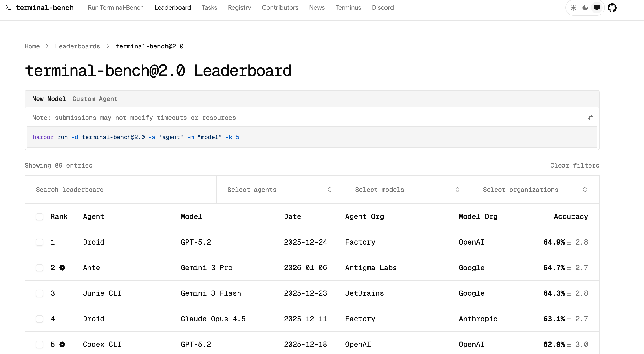Check the Junie CLI row checkbox
Image resolution: width=644 pixels, height=354 pixels.
point(40,293)
